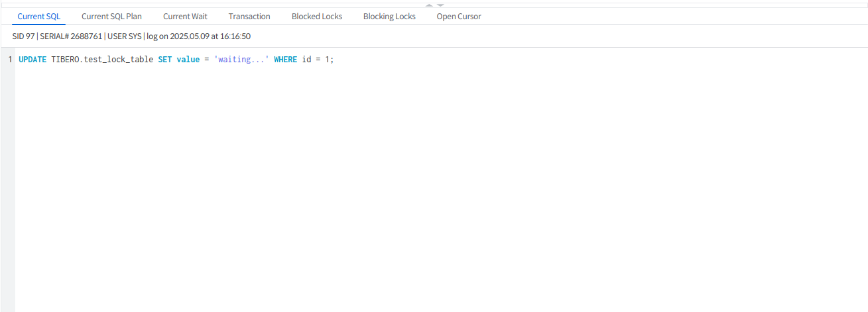Switch to the Current SQL tab
Viewport: 868px width, 312px height.
[x=39, y=17]
